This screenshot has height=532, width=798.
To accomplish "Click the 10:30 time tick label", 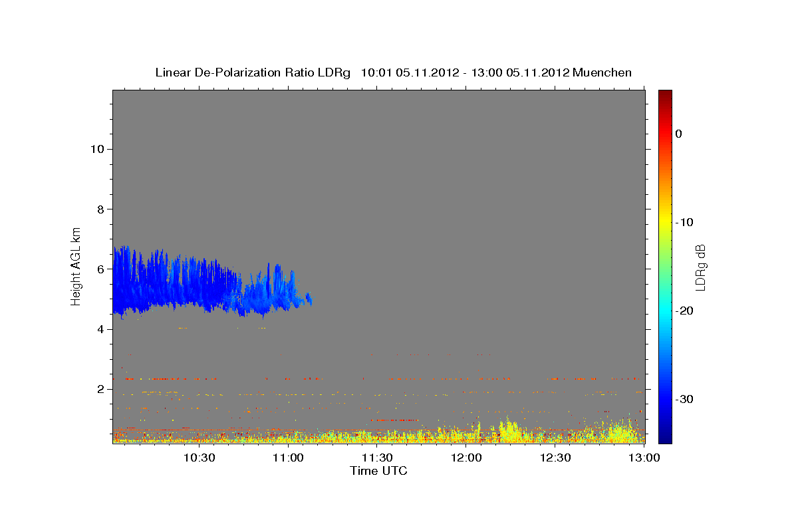I will click(199, 458).
